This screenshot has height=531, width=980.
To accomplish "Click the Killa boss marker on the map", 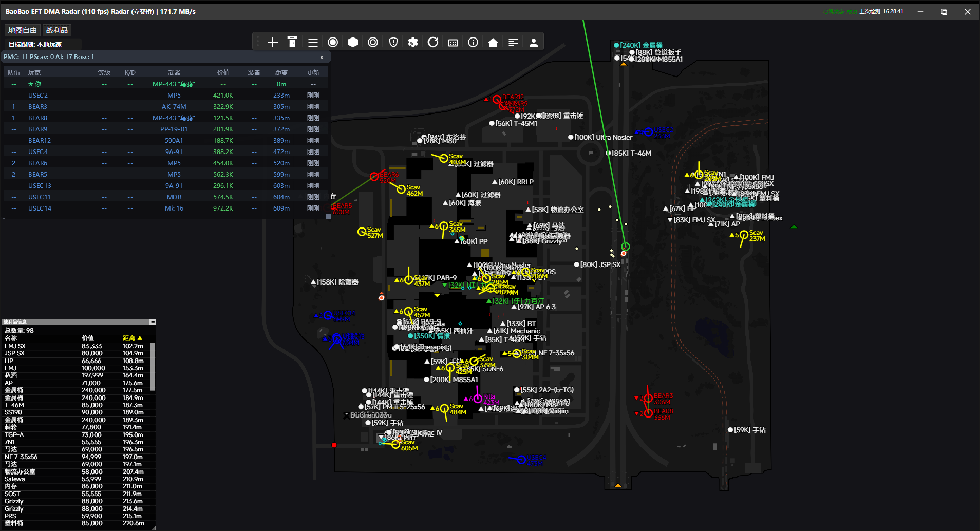I will (478, 399).
